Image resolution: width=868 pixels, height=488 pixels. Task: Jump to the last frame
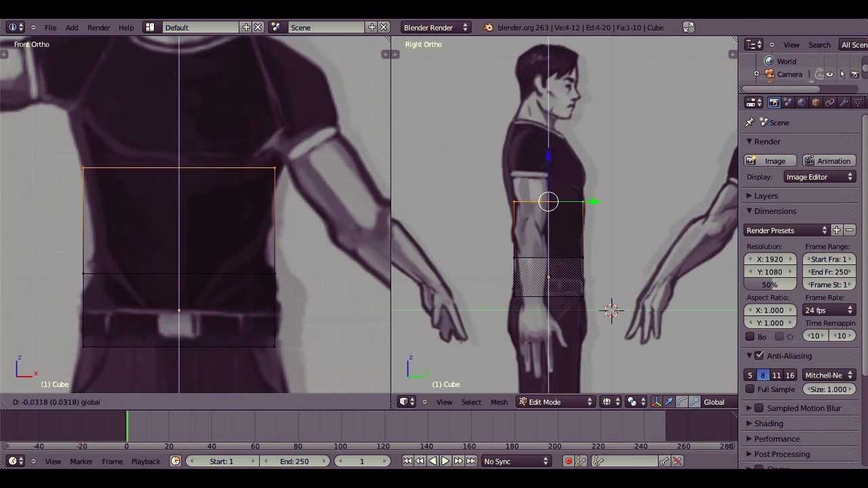tap(471, 462)
